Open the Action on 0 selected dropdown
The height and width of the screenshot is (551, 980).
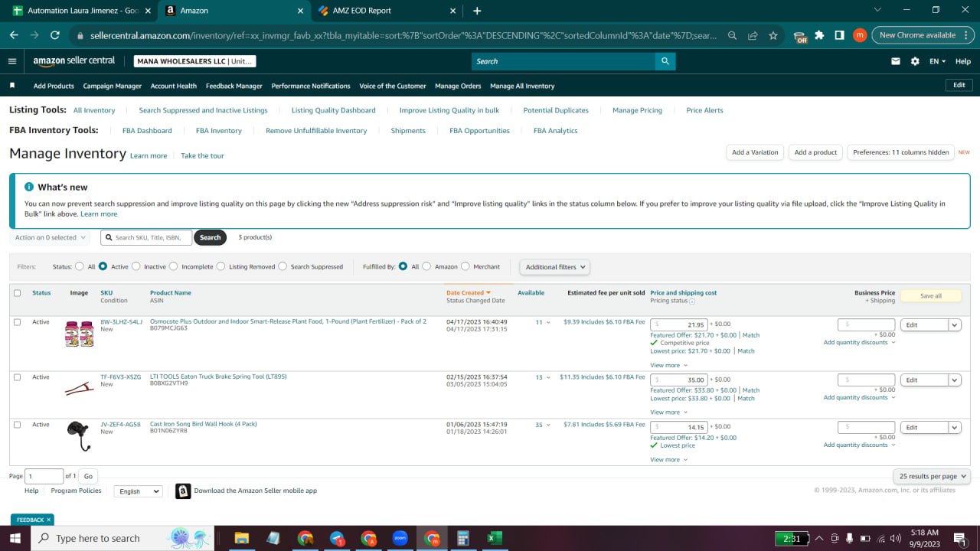[x=50, y=238]
